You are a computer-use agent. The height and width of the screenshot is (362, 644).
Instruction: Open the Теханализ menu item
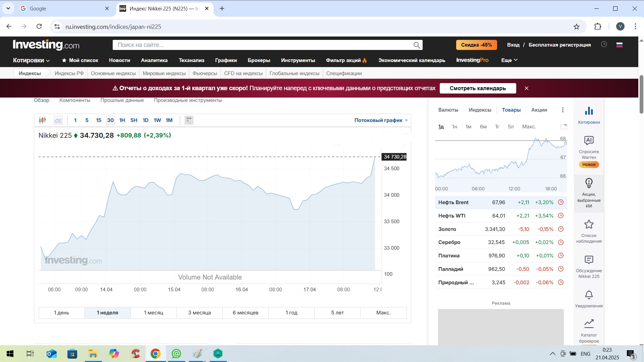point(192,60)
